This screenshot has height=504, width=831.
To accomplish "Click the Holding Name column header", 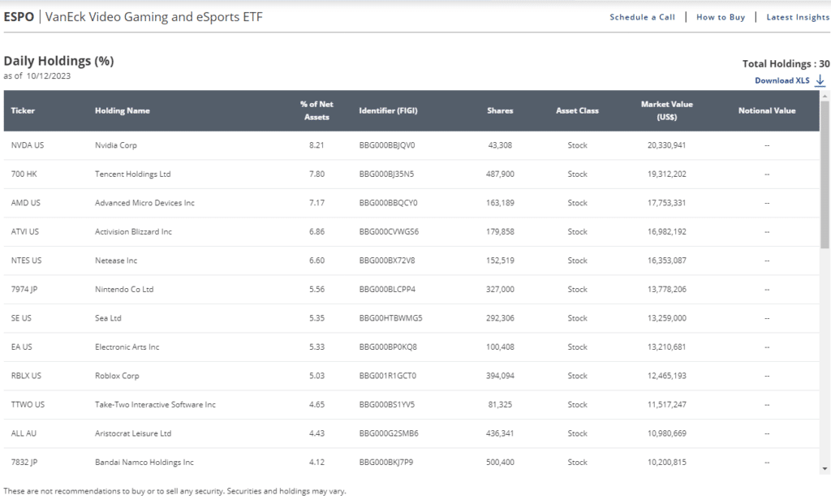I will click(x=123, y=110).
